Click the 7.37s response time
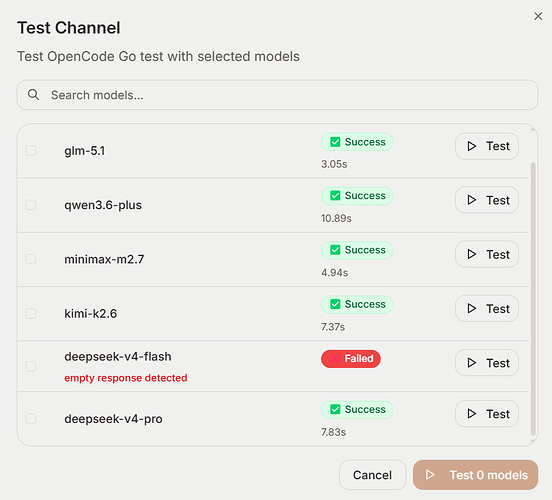 [x=333, y=327]
